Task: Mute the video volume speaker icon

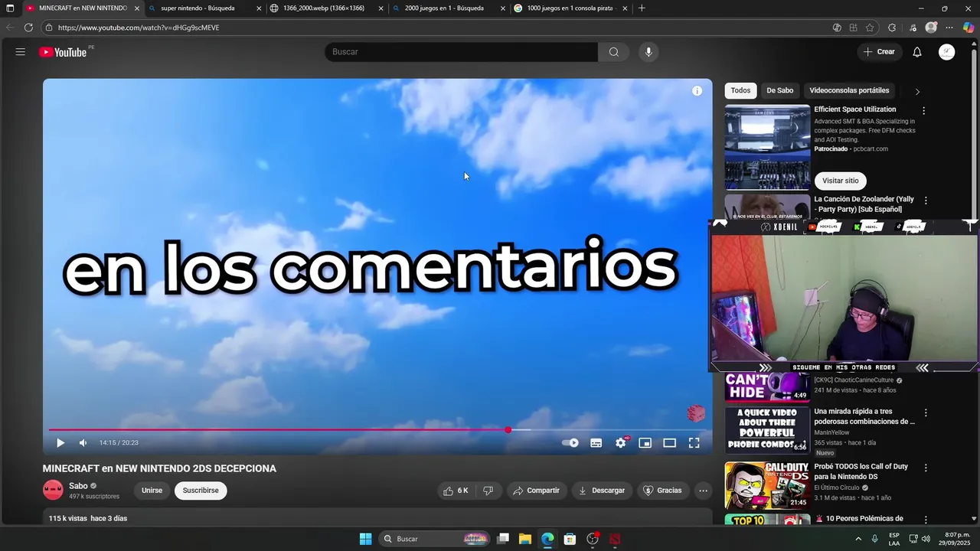Action: coord(83,443)
